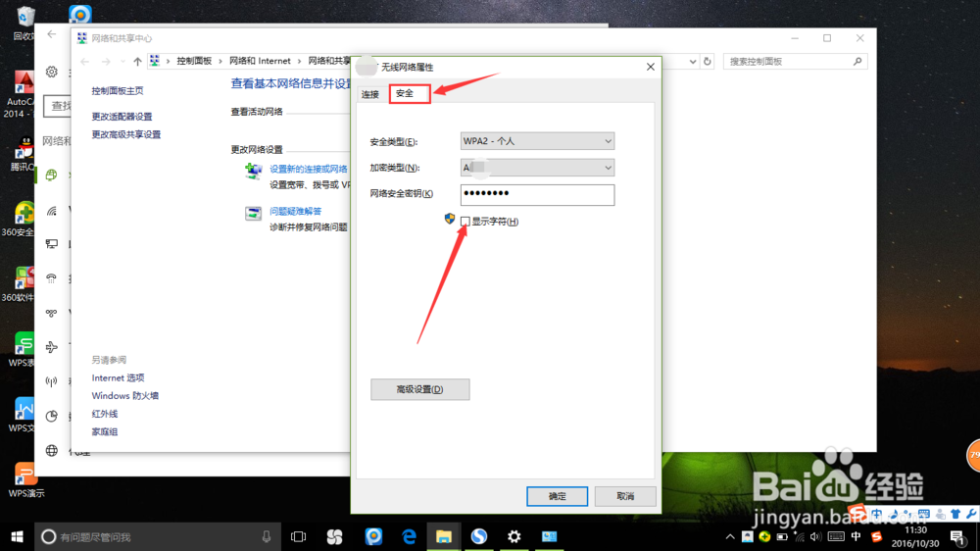
Task: Click the Cortana microphone icon
Action: click(267, 536)
